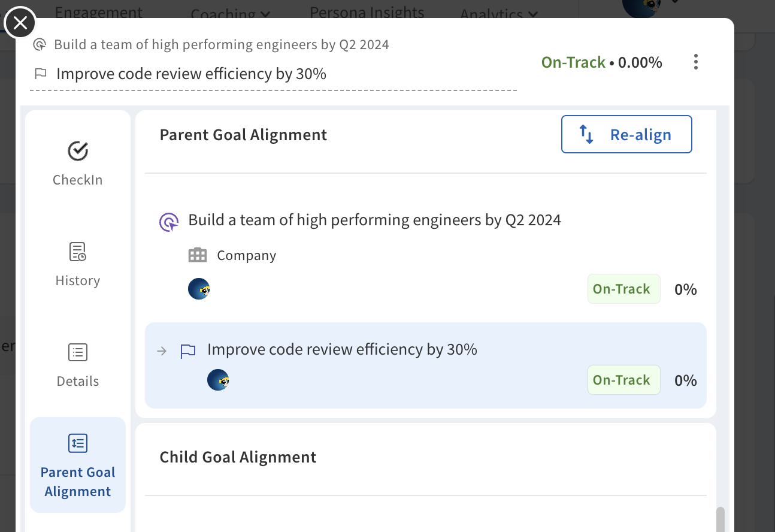
Task: Close the goal detail modal
Action: pyautogui.click(x=20, y=23)
